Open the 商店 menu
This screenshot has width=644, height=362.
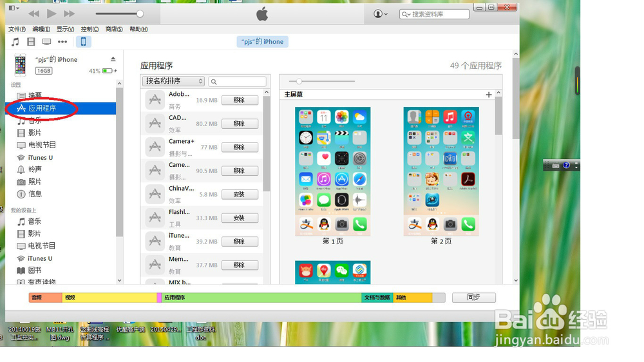pyautogui.click(x=114, y=29)
